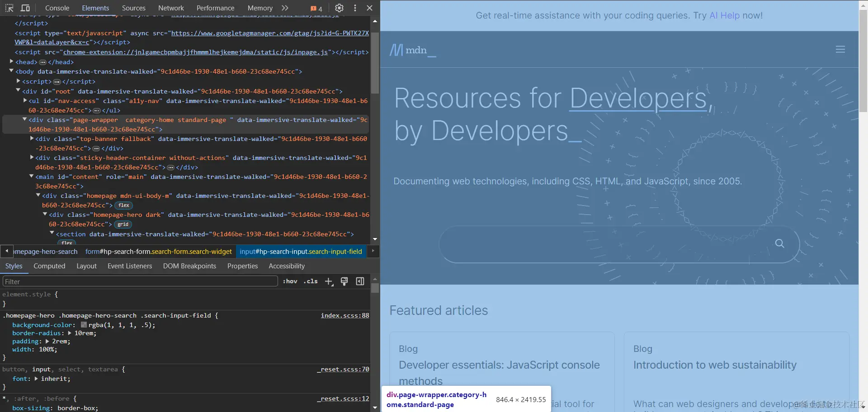Click the new style rule plus icon
The width and height of the screenshot is (868, 412).
(329, 281)
